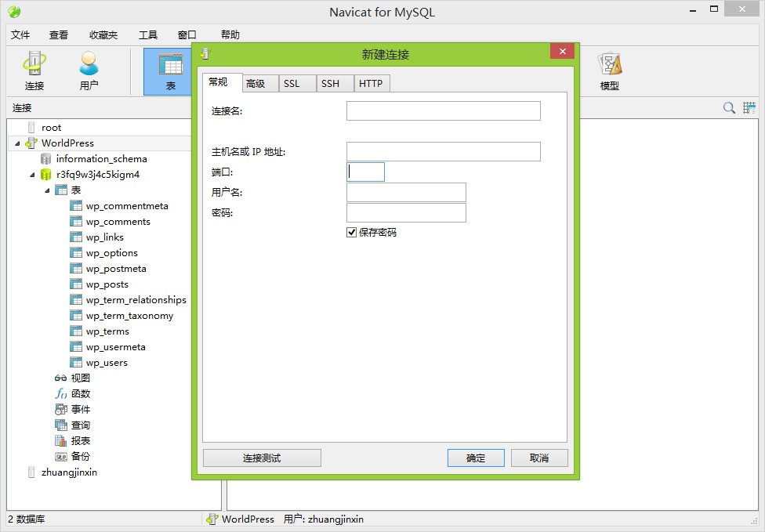Click the wp_links table icon
The image size is (765, 532).
(x=76, y=237)
